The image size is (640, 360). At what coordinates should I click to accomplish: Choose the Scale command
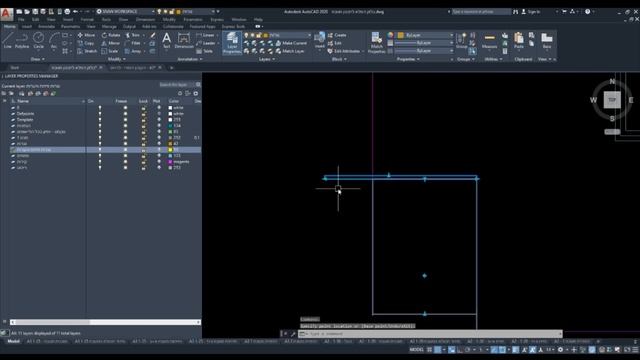click(x=109, y=51)
